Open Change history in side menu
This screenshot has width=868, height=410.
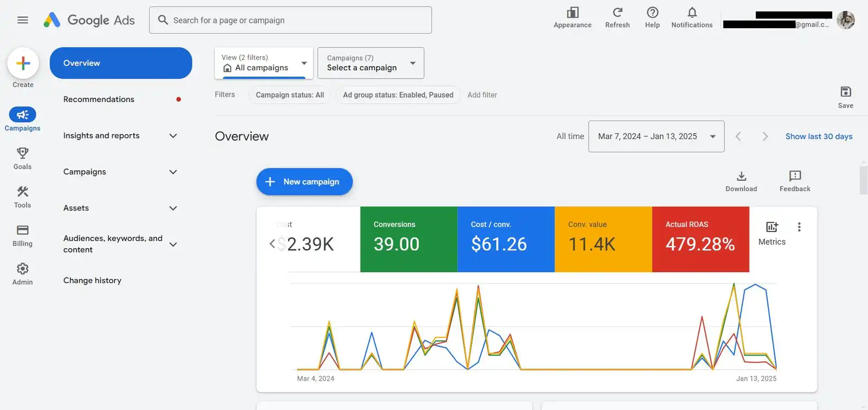coord(92,280)
